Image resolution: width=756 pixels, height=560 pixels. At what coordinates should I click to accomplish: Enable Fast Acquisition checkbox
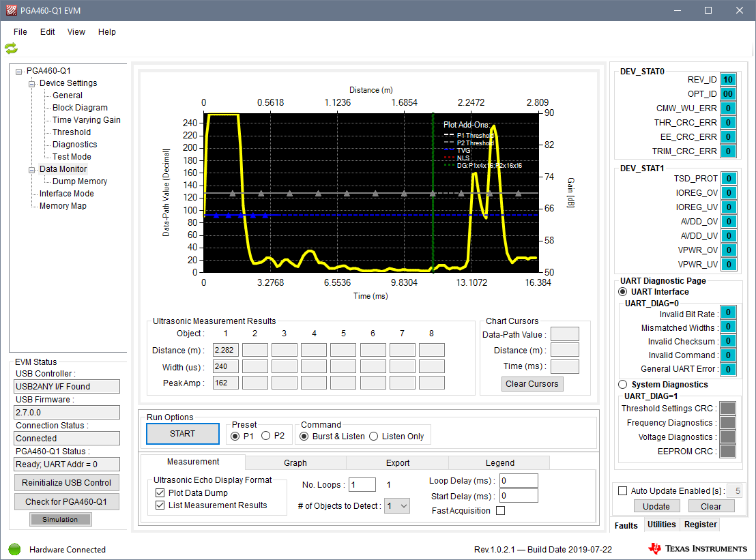point(500,510)
